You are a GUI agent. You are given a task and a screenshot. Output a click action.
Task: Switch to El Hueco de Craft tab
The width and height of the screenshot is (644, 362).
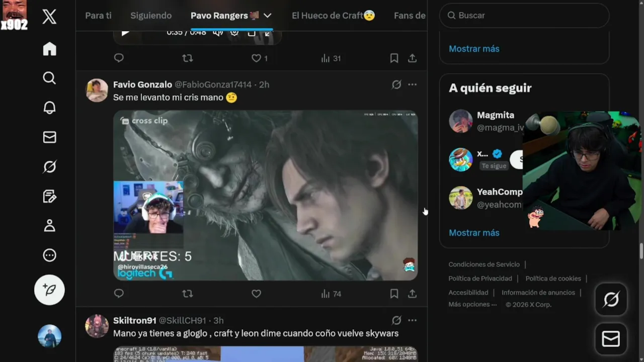333,16
